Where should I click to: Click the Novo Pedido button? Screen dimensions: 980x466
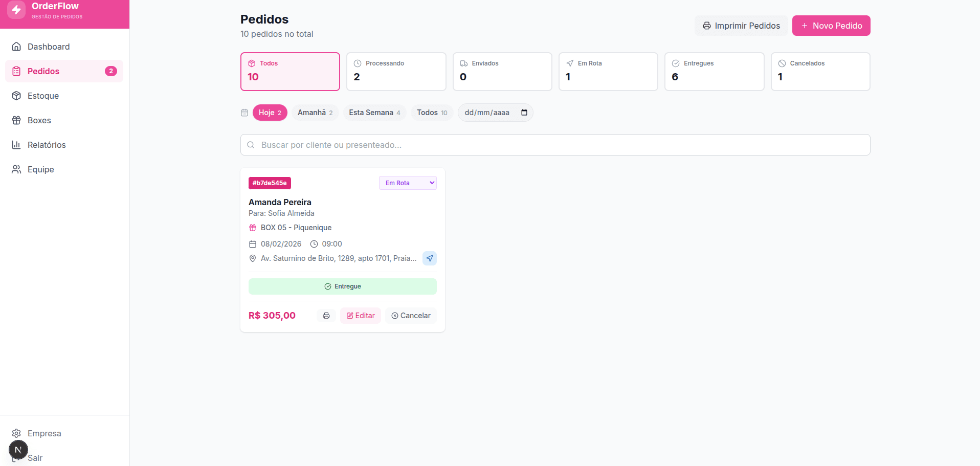831,26
